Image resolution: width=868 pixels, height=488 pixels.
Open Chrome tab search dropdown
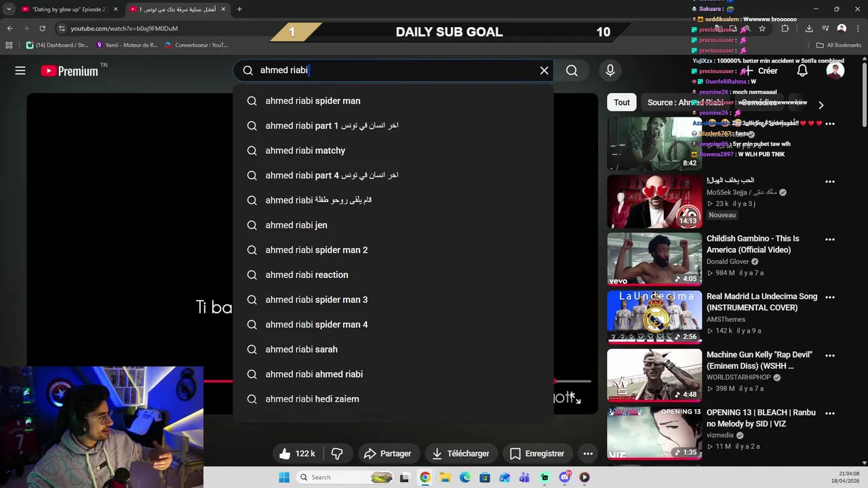[x=8, y=9]
